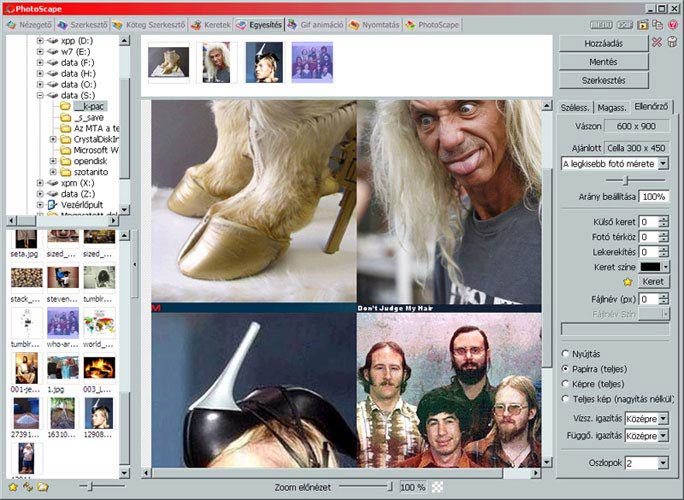The width and height of the screenshot is (684, 500).
Task: Click the yellow star icon beside Keret button
Action: pos(627,282)
